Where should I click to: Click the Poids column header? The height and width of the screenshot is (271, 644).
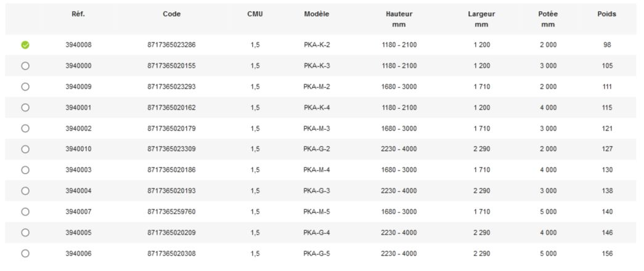[x=606, y=14]
